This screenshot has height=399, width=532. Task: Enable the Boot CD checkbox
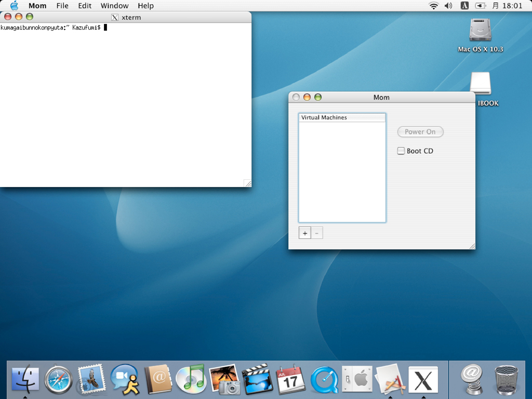(401, 151)
